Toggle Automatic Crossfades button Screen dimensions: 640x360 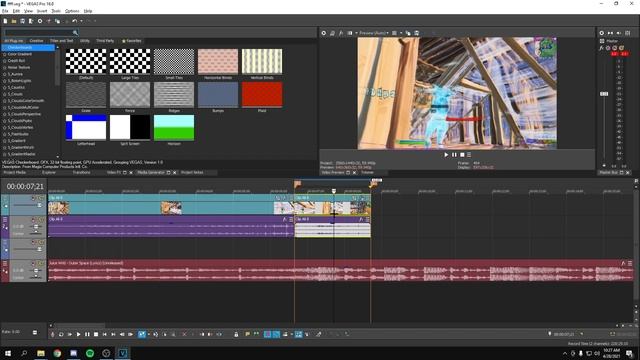point(276,334)
